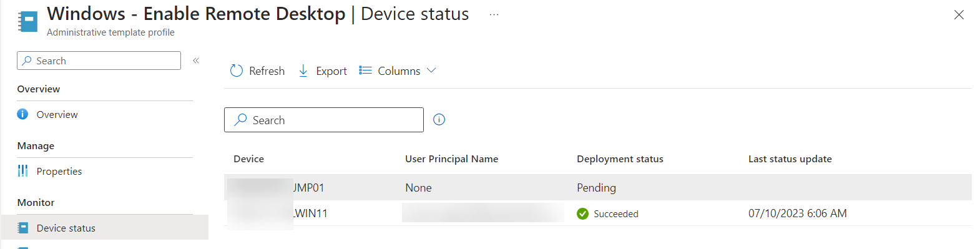Focus the sidebar Search field
980x249 pixels.
[x=99, y=61]
